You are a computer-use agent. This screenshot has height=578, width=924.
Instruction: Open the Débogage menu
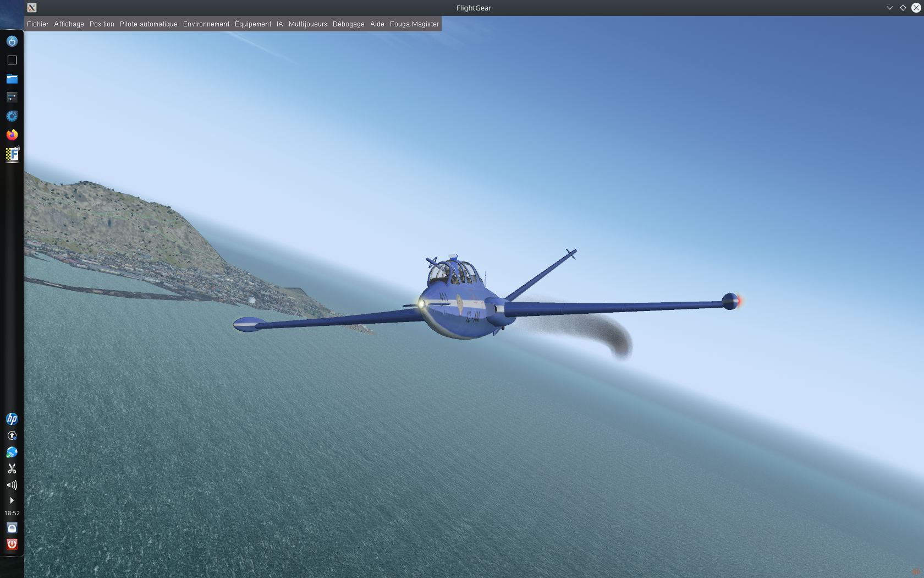point(348,24)
